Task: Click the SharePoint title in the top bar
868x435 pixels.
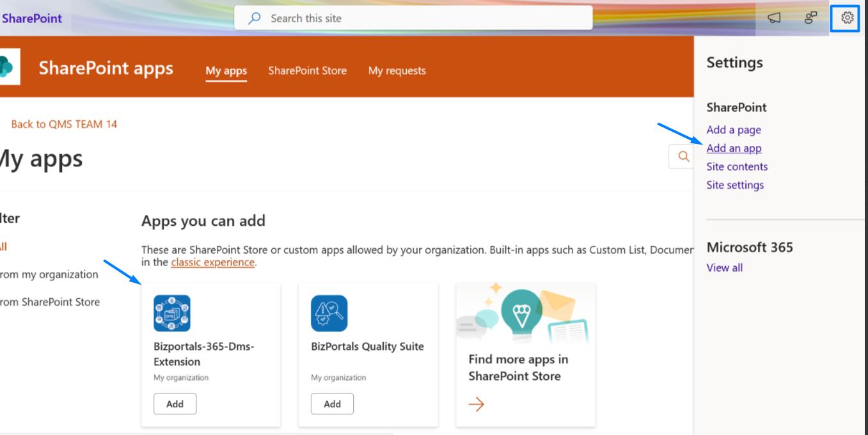Action: [x=32, y=19]
